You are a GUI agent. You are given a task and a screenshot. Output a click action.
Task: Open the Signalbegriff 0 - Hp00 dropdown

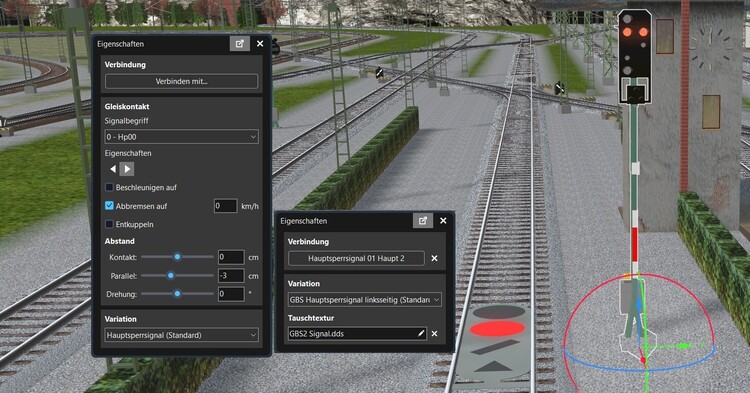pyautogui.click(x=182, y=137)
